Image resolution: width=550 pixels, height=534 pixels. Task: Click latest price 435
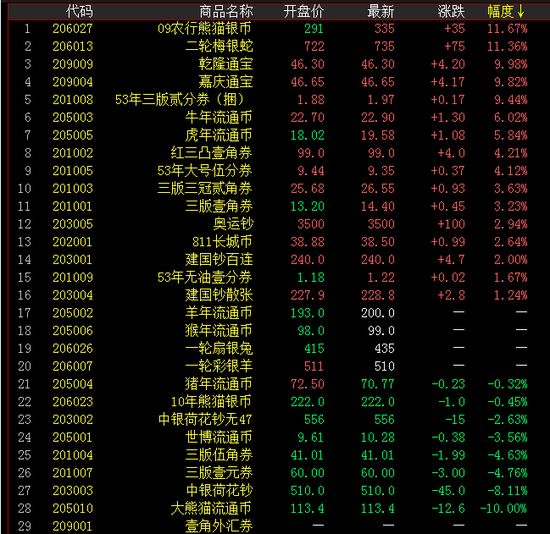(384, 349)
